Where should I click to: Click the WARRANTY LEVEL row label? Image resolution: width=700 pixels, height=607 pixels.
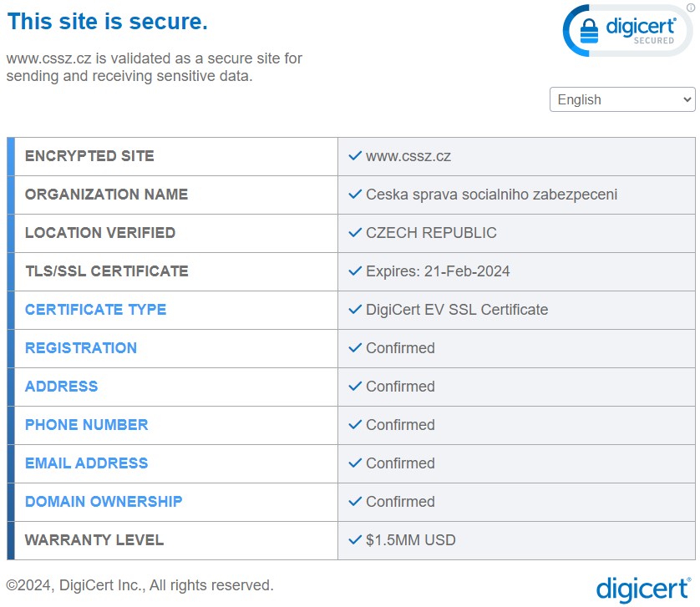pos(94,540)
